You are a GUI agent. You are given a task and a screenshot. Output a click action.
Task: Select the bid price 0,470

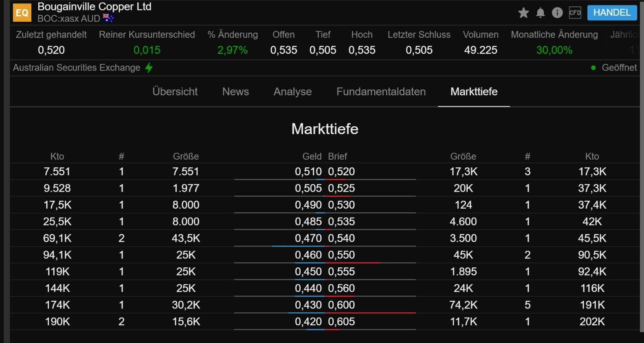point(308,238)
